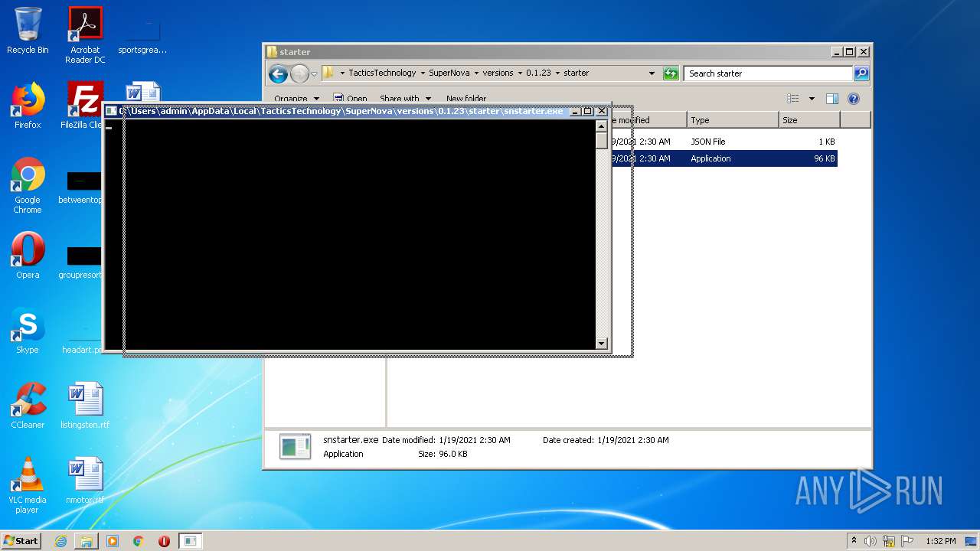The width and height of the screenshot is (980, 551).
Task: Open listingsten.rtf document icon
Action: pos(85,406)
